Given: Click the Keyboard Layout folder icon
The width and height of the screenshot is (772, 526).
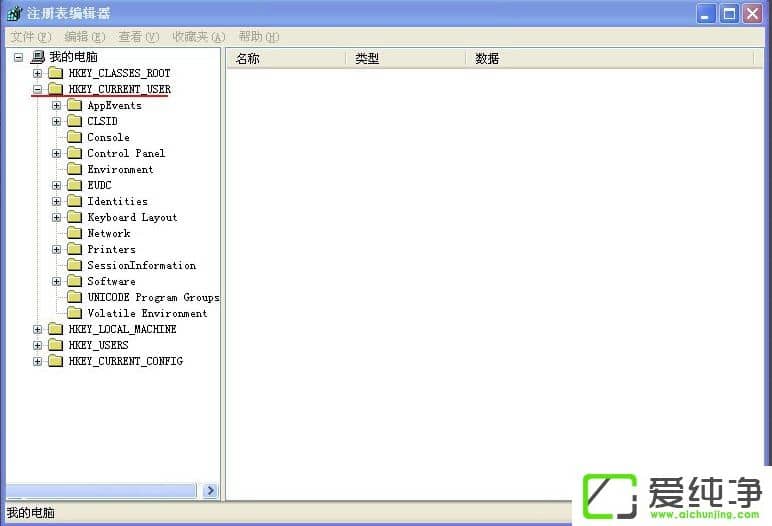Looking at the screenshot, I should tap(74, 217).
